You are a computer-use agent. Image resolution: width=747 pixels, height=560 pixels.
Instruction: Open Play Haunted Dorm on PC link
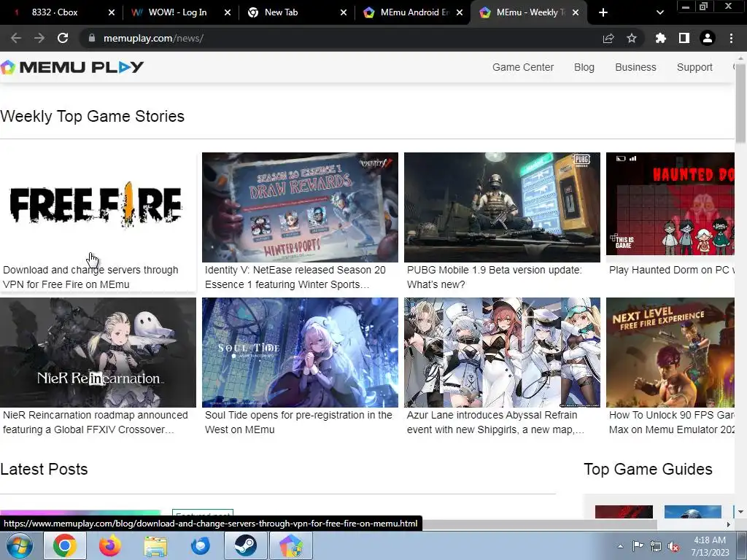click(672, 270)
